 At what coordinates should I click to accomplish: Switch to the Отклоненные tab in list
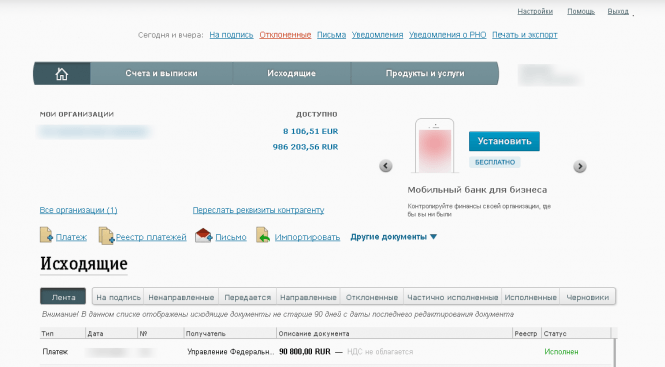pos(372,297)
